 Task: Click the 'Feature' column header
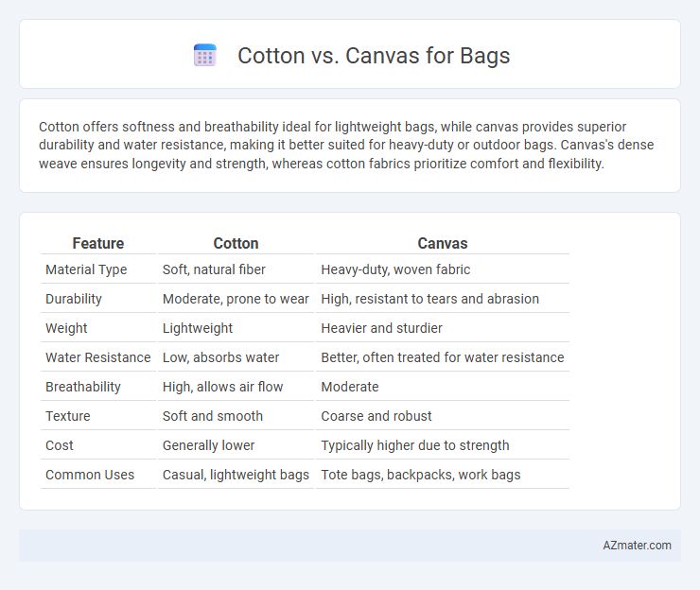pos(98,243)
